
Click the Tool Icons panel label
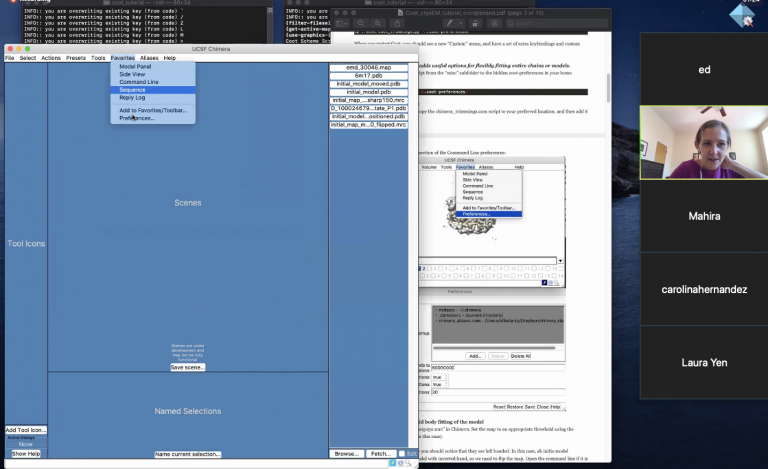[x=26, y=243]
